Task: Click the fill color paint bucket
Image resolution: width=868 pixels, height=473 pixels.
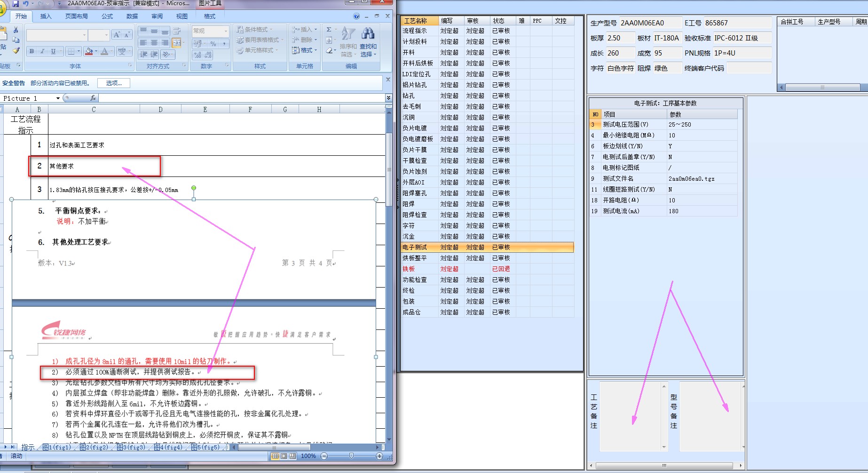Action: (89, 51)
